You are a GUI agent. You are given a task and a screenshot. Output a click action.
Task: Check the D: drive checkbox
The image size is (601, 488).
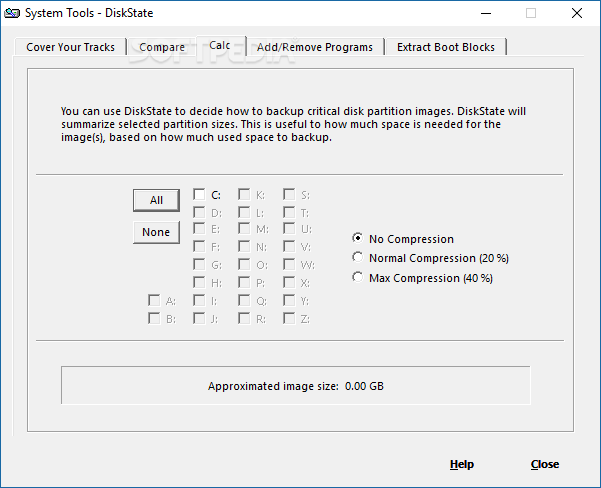(199, 212)
